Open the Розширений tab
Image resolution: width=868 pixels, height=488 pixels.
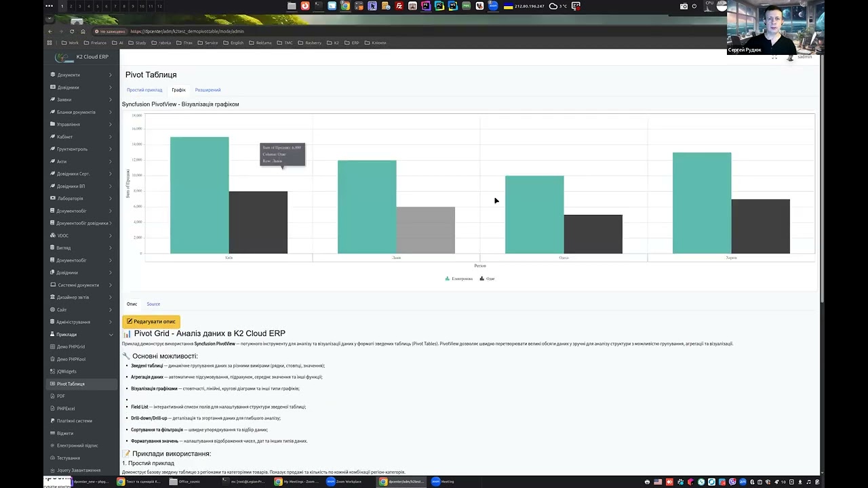pyautogui.click(x=208, y=89)
